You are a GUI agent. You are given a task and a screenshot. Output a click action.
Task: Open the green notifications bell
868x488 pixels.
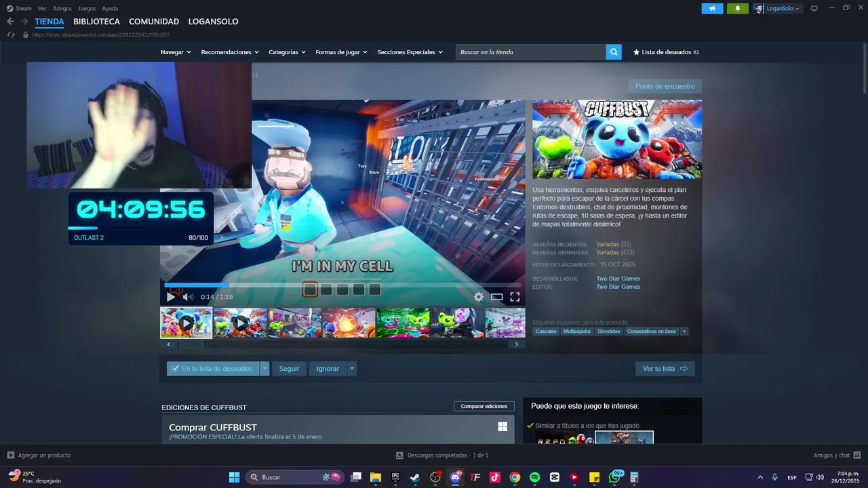click(738, 8)
